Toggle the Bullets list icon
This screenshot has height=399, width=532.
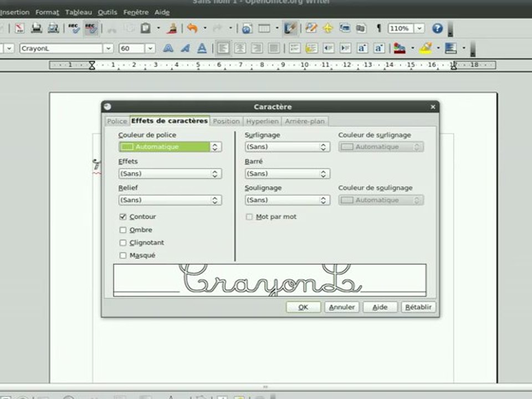311,48
